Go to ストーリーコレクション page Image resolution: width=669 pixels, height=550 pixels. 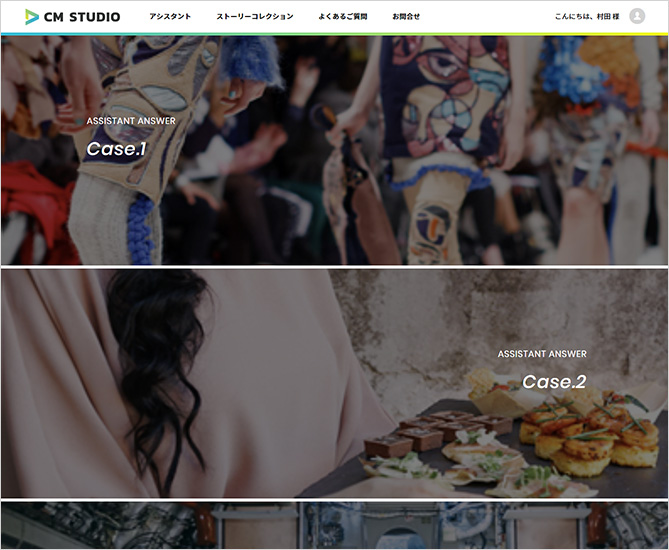255,16
